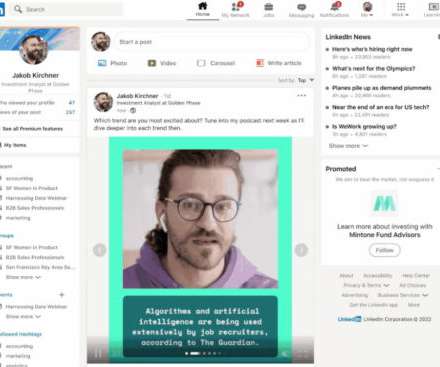
Task: Open the Jobs briefcase icon
Action: click(x=269, y=7)
